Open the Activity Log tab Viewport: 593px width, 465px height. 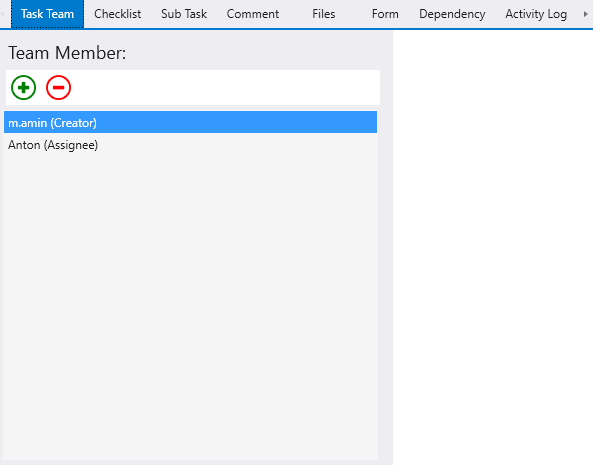(536, 14)
